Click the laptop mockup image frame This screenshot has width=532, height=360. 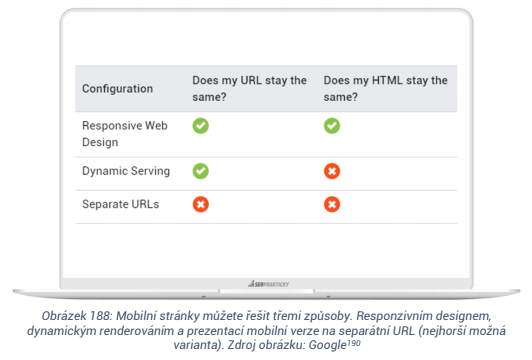(266, 153)
